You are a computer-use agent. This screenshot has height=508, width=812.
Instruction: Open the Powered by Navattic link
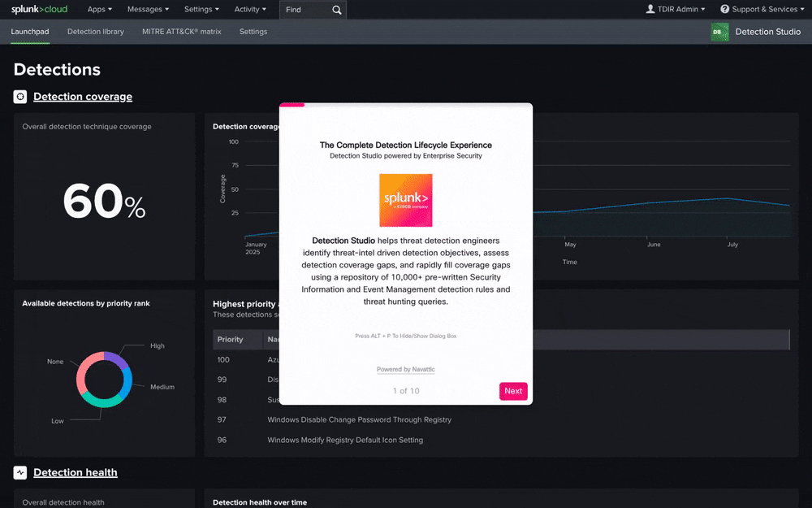405,369
